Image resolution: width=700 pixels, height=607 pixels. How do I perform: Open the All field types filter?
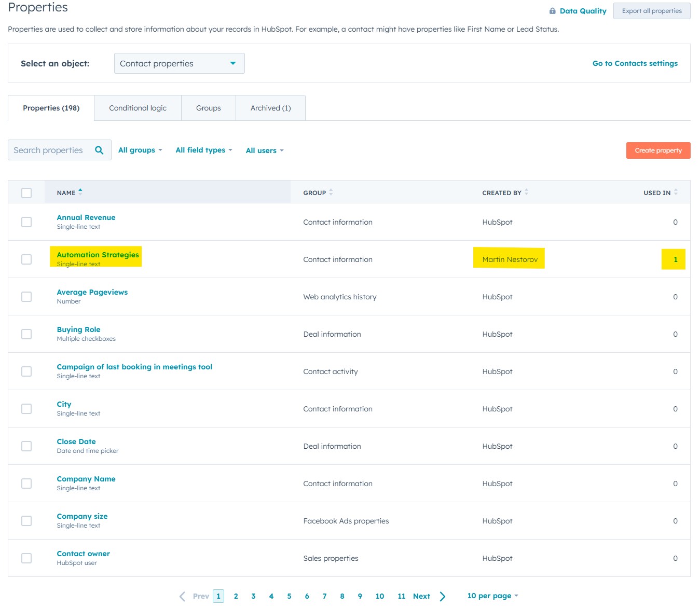pyautogui.click(x=204, y=150)
